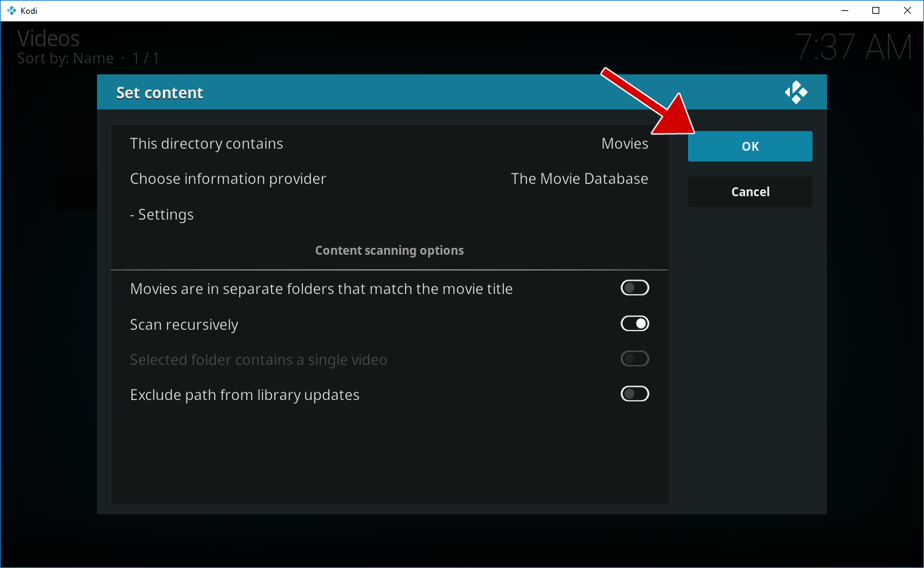Click the 'Content scanning options' section header
This screenshot has width=924, height=568.
point(389,251)
